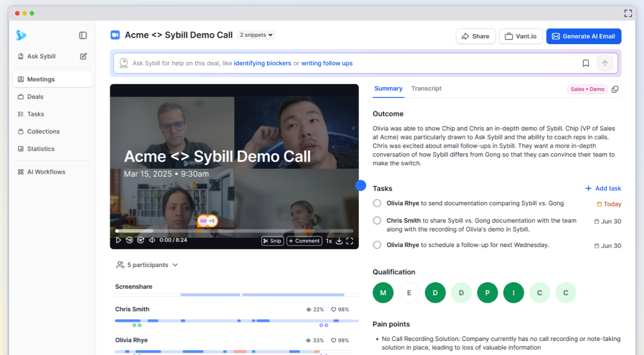Click the Snip scissors button on the video
Viewport: 644px width, 355px height.
273,241
